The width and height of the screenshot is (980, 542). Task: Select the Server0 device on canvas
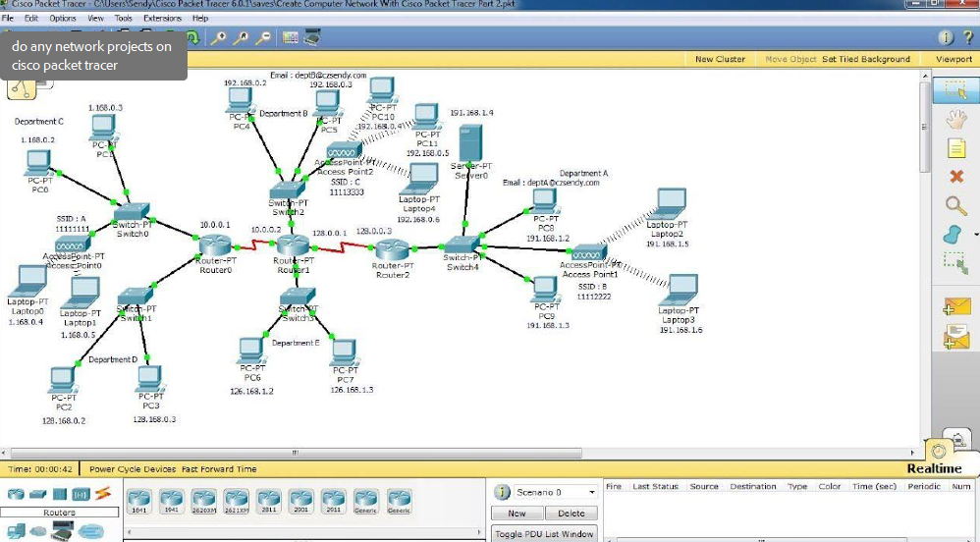(x=470, y=143)
